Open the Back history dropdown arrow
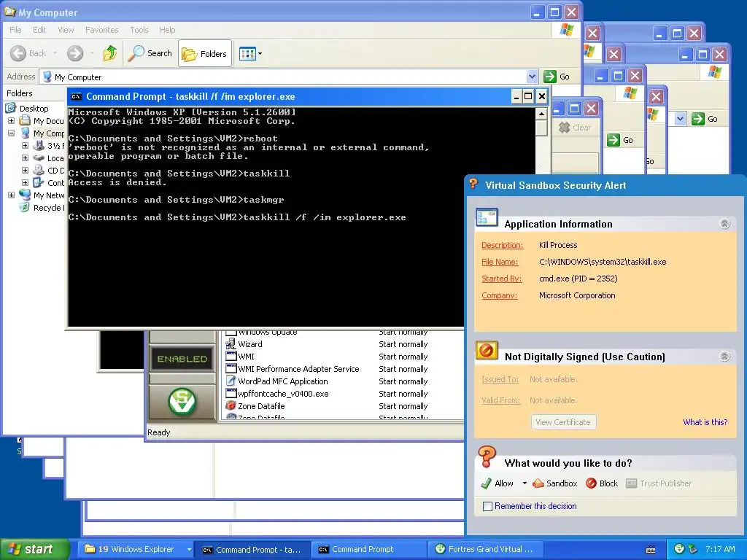Screen dimensions: 747x560 pos(55,53)
